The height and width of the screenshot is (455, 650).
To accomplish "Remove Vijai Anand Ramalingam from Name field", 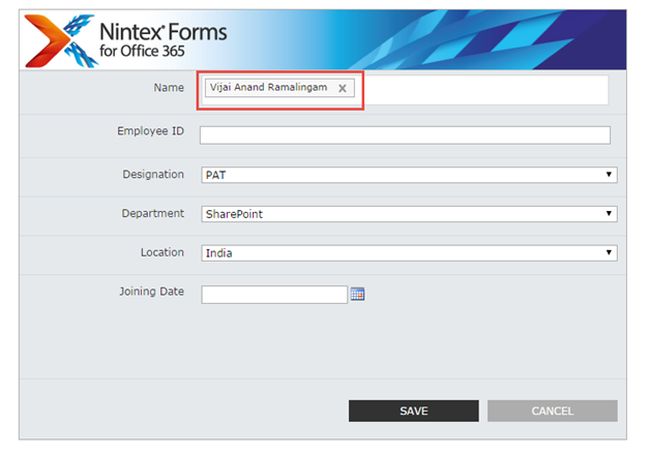I will (342, 88).
